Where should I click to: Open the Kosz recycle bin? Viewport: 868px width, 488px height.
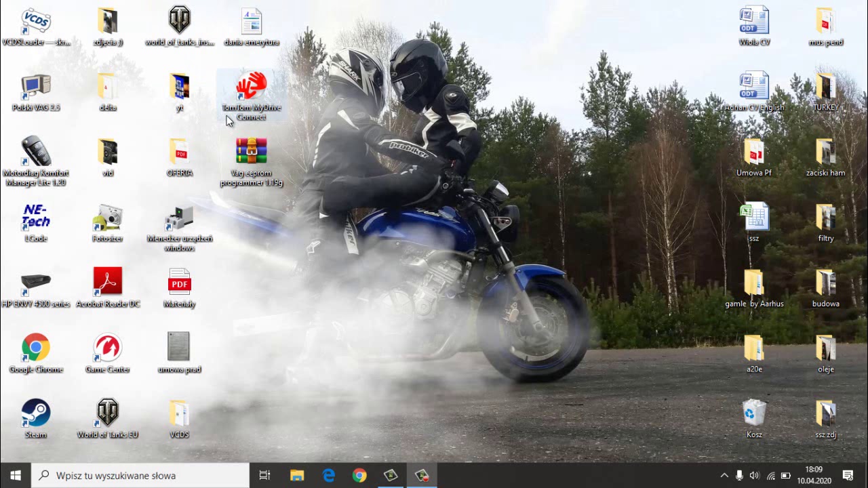click(x=754, y=419)
